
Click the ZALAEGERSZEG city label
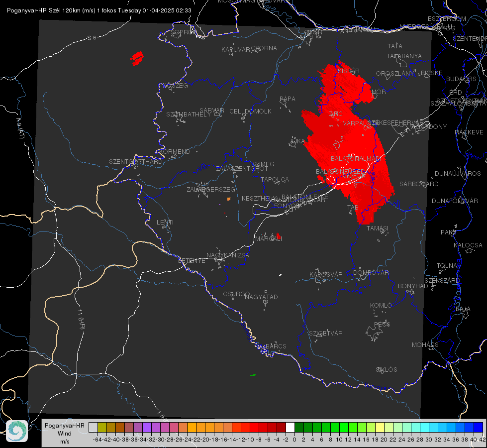pyautogui.click(x=211, y=190)
